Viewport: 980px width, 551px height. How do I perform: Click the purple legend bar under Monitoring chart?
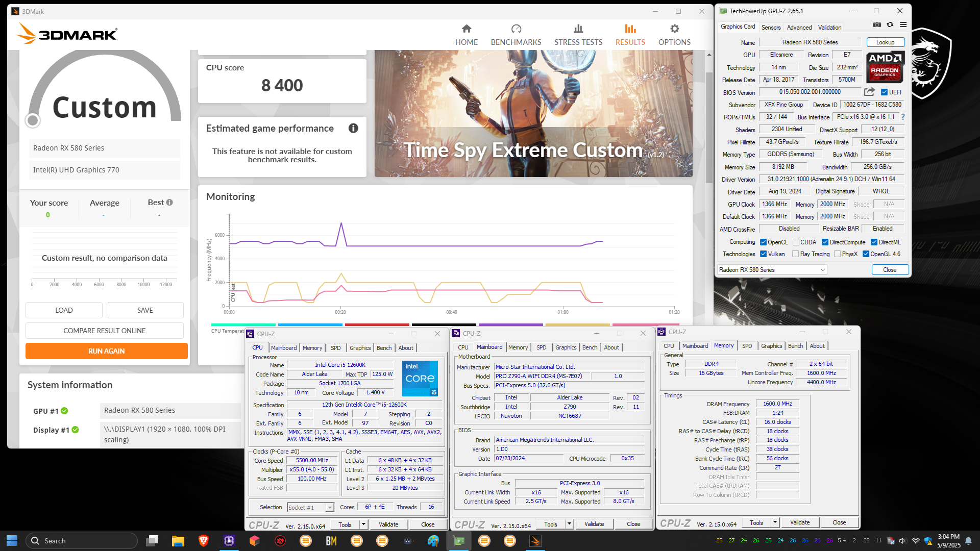click(511, 324)
